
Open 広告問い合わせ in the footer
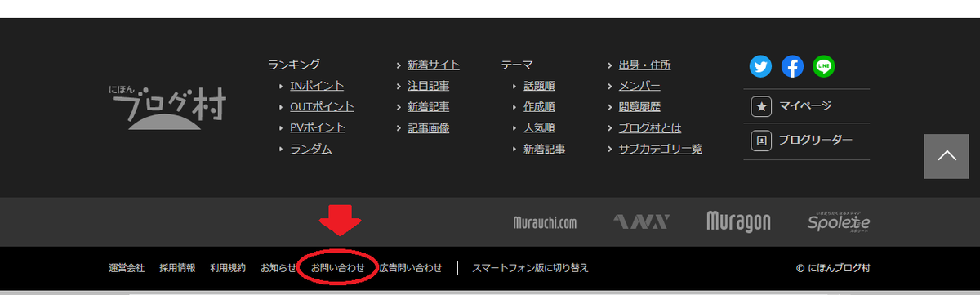(411, 268)
